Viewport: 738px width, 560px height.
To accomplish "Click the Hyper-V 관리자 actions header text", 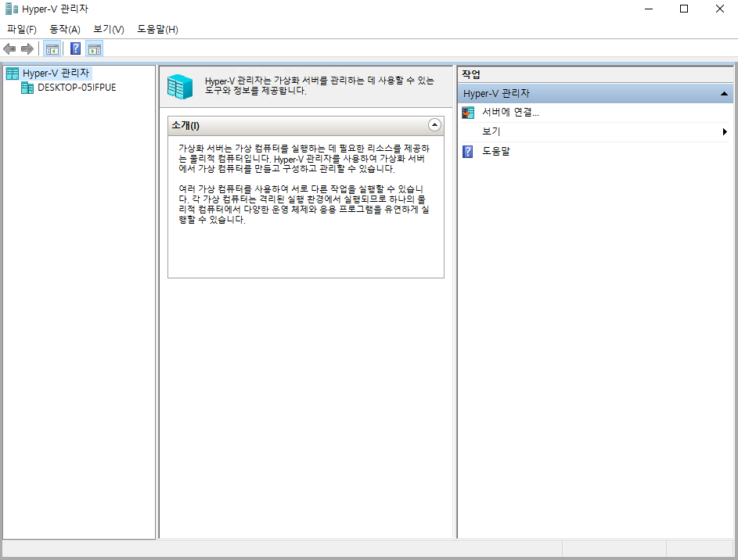I will (x=496, y=94).
